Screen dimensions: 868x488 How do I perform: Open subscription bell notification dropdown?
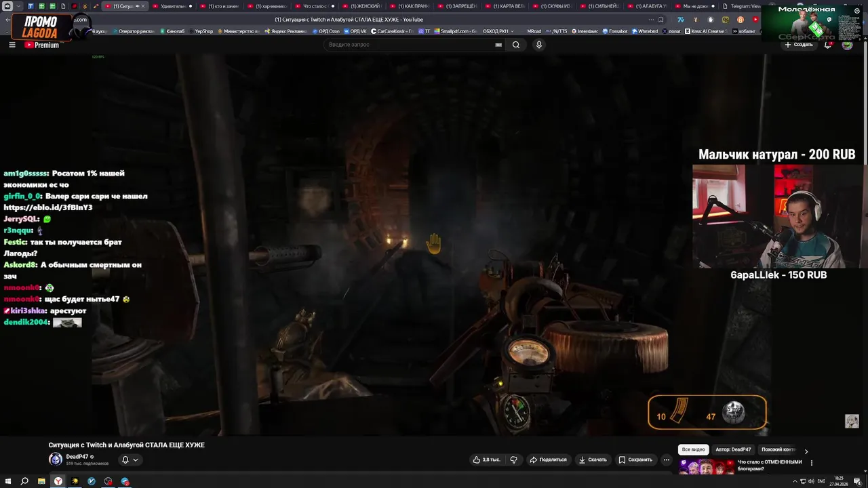pos(130,460)
